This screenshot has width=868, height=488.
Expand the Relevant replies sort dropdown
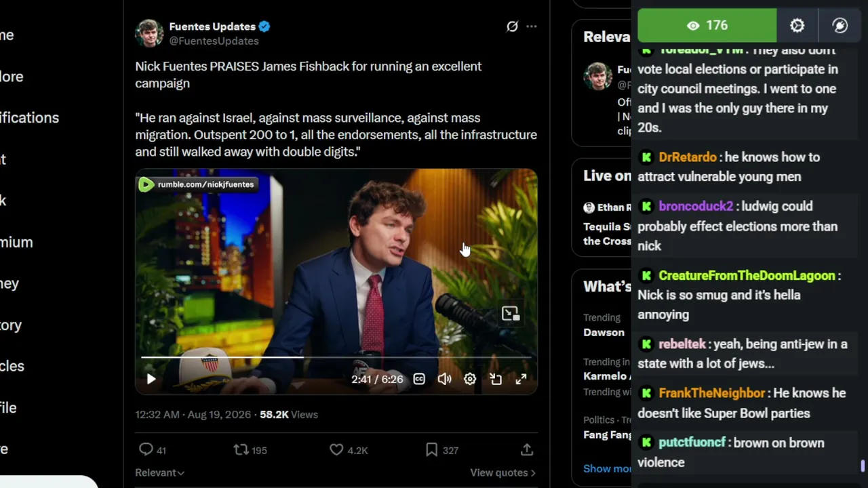point(160,472)
